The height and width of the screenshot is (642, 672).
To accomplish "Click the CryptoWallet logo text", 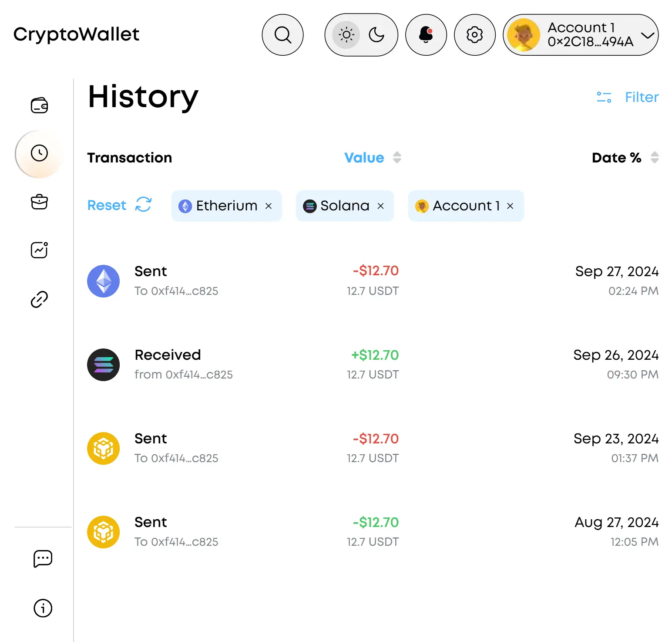I will (76, 35).
